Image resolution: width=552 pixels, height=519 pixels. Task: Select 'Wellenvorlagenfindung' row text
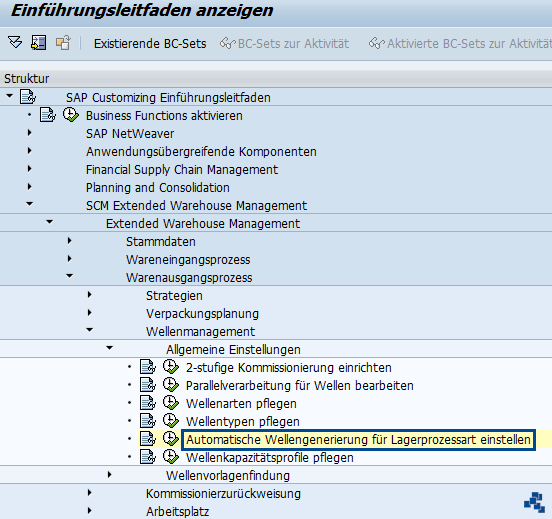point(228,475)
